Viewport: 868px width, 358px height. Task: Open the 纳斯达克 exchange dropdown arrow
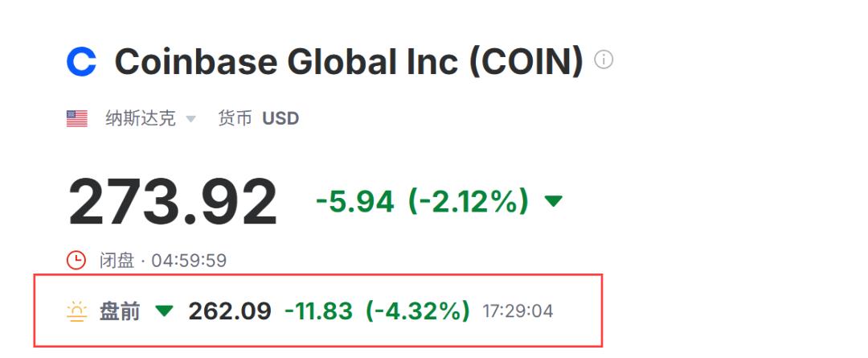tap(190, 119)
